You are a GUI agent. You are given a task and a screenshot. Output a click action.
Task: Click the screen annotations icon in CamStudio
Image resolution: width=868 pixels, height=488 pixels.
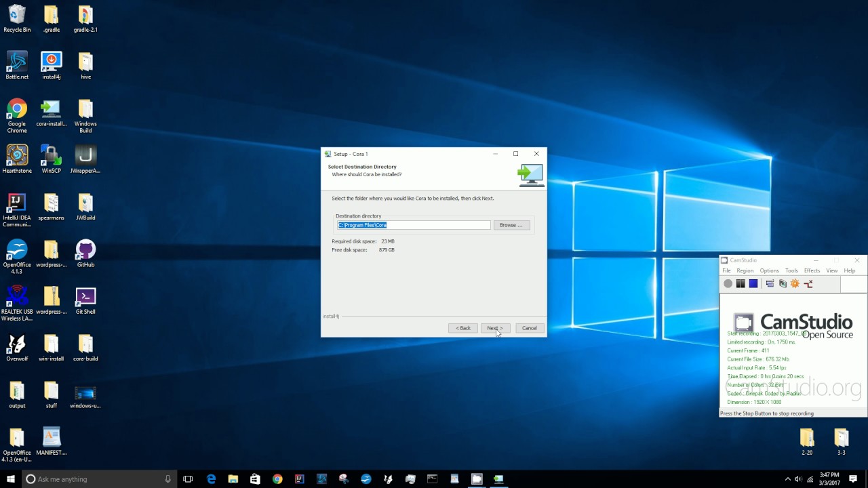coord(783,284)
